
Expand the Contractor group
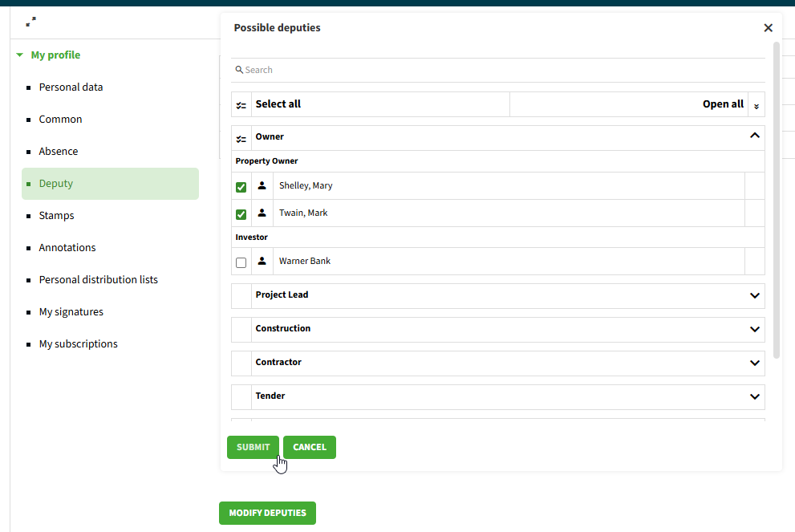click(x=754, y=363)
